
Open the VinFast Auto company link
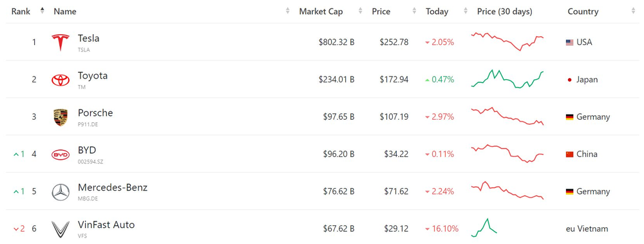point(106,225)
